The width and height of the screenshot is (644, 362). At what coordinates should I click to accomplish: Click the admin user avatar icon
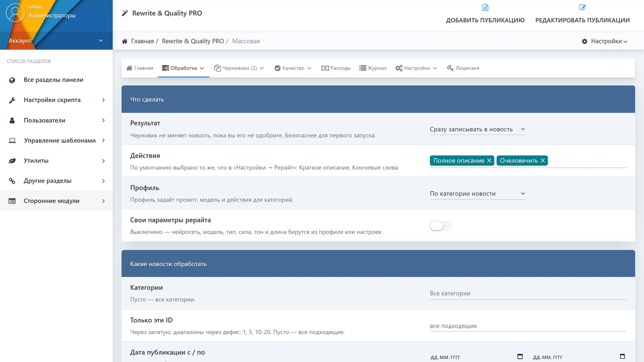click(15, 13)
